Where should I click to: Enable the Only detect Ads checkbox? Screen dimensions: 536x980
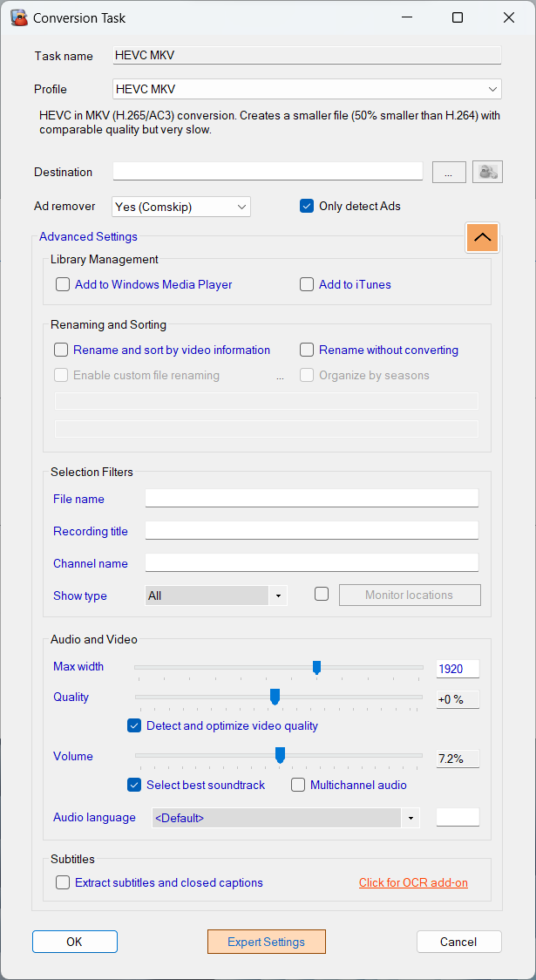tap(306, 207)
